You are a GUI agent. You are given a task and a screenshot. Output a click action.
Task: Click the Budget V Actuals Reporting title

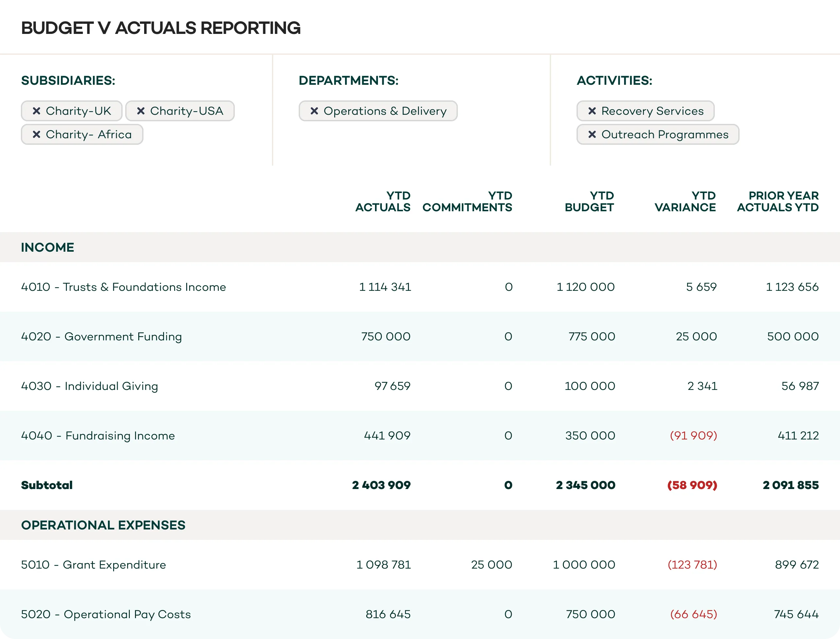click(160, 28)
